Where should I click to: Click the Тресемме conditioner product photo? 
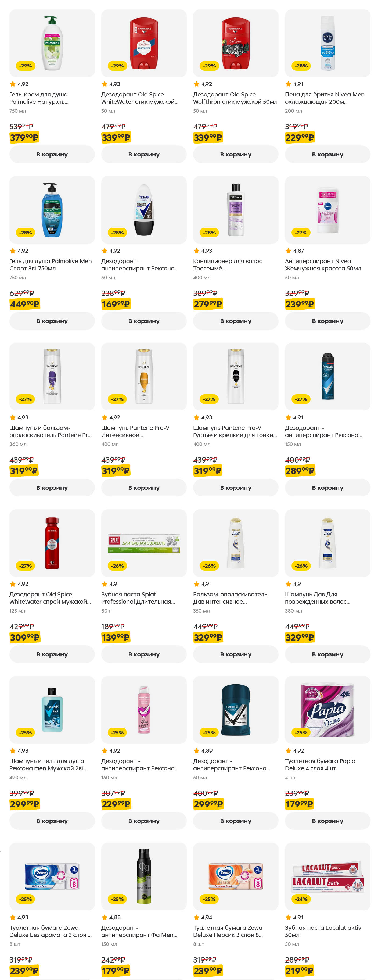click(235, 210)
